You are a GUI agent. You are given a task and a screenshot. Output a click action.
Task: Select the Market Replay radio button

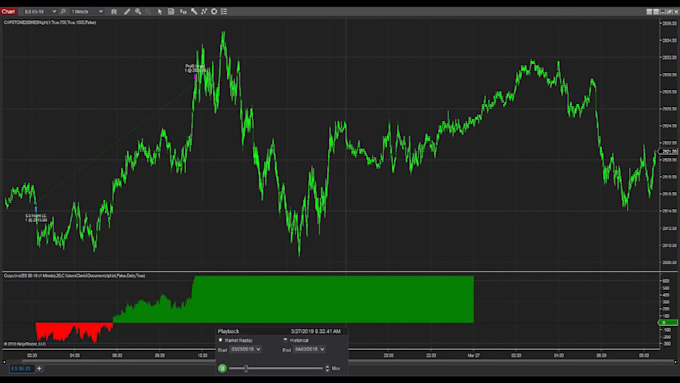(221, 340)
